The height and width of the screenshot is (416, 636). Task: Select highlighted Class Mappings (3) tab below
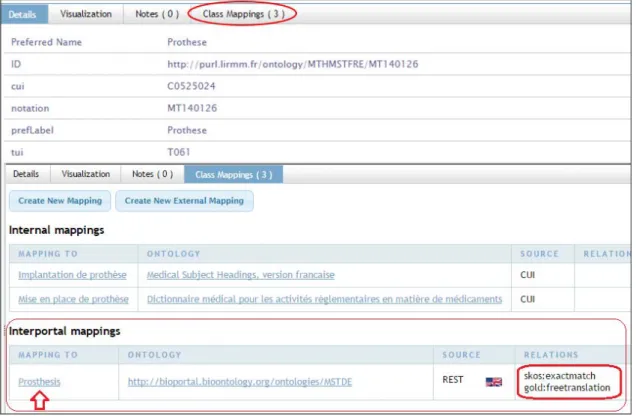[233, 174]
